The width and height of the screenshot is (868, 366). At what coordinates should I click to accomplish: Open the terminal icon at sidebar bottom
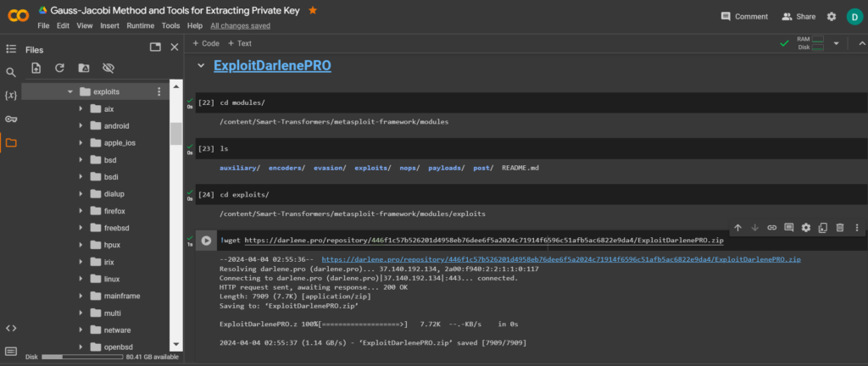(x=10, y=351)
